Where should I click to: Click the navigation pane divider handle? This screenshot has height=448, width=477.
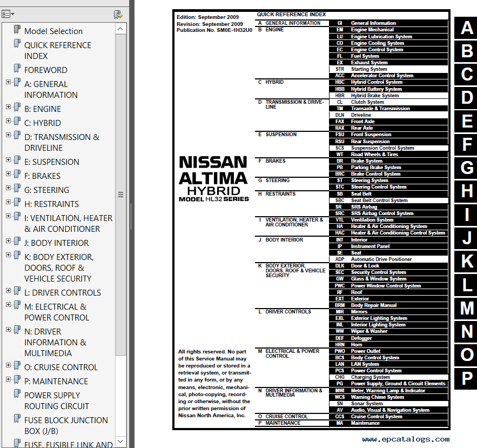131,216
